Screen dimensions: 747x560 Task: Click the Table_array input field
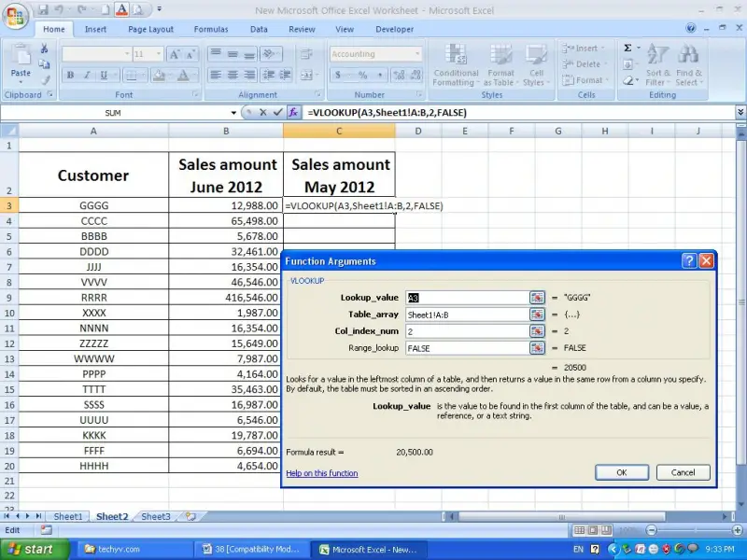[x=467, y=315]
